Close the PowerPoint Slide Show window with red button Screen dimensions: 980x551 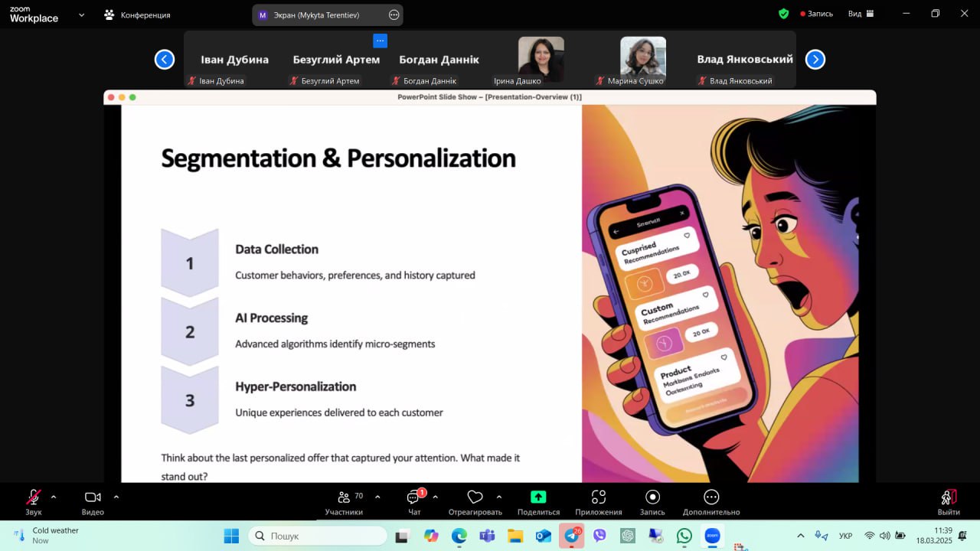(x=111, y=97)
